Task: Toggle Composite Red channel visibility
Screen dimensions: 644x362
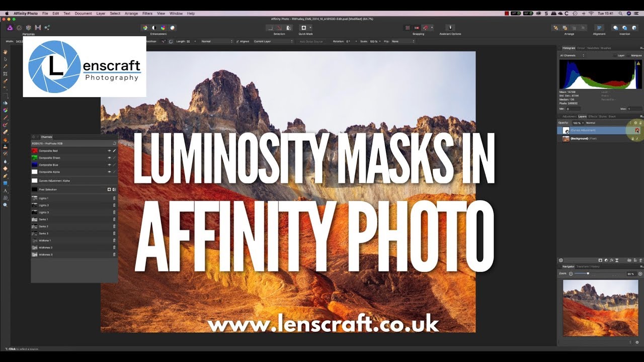Action: point(109,150)
